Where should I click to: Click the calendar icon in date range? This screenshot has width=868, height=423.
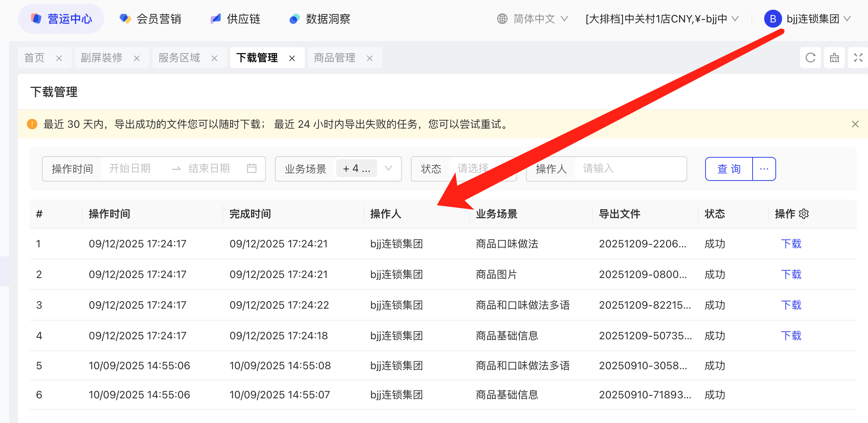click(x=252, y=169)
